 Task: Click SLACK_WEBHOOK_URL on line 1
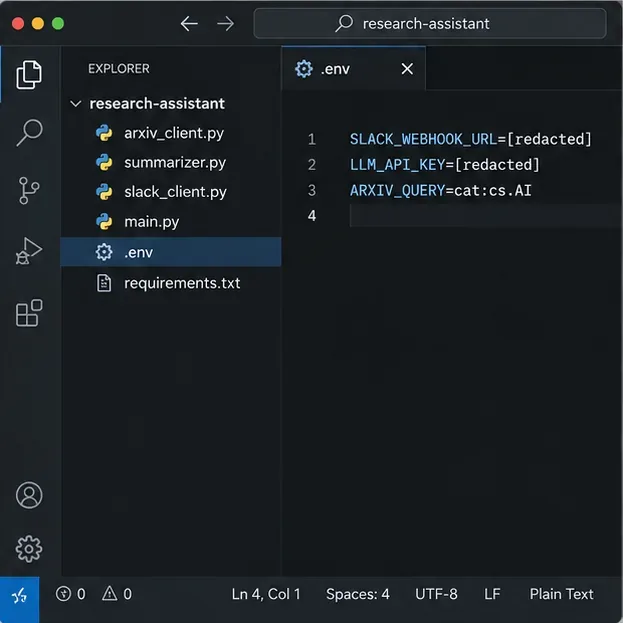[423, 139]
